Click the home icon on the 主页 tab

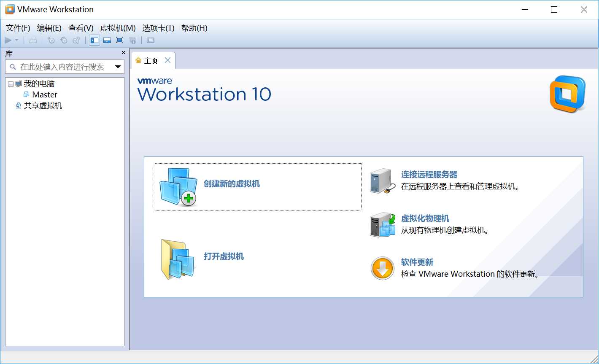coord(138,61)
